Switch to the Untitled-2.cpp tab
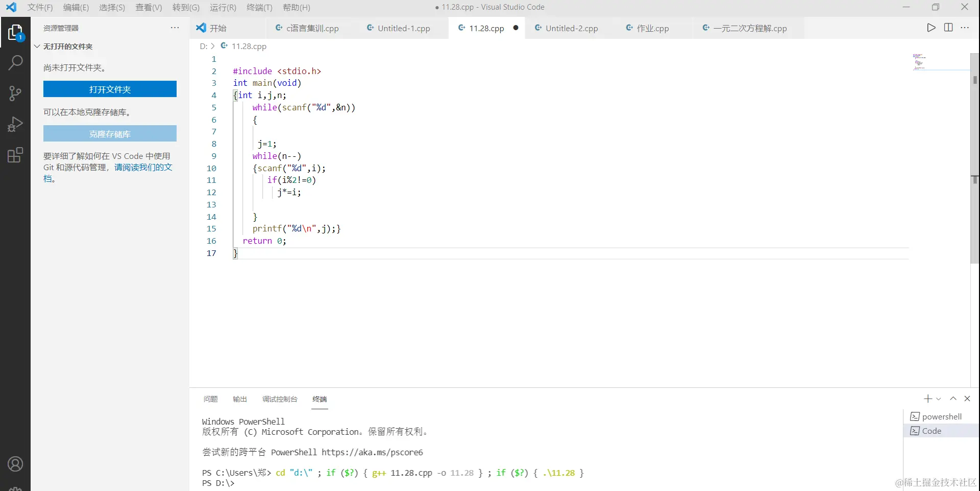This screenshot has width=980, height=491. (x=572, y=28)
